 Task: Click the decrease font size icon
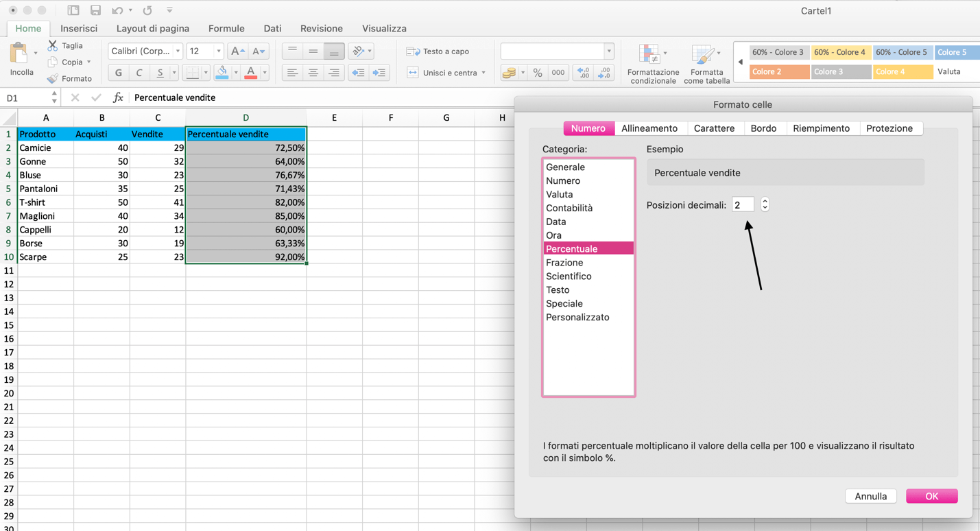(x=259, y=51)
